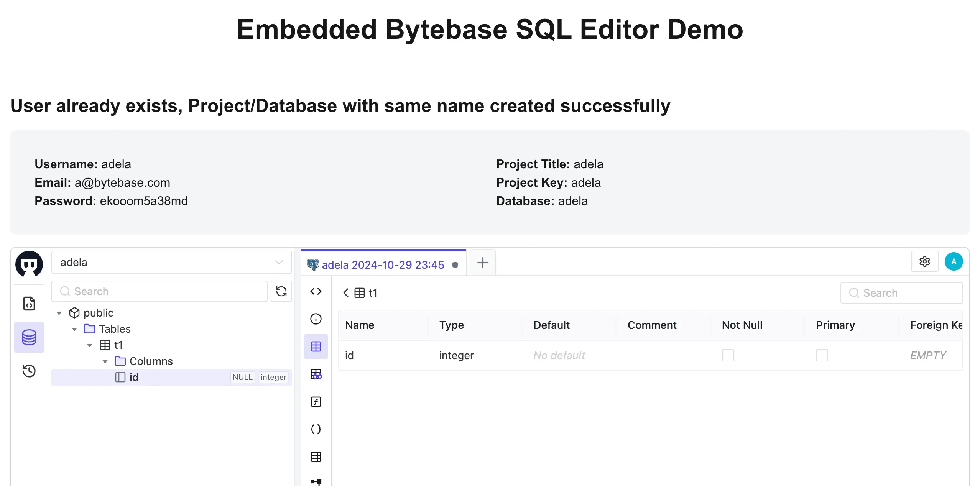Collapse the Tables folder

tap(74, 329)
